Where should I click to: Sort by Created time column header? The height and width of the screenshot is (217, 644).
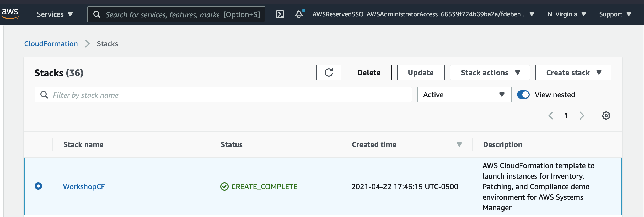374,144
